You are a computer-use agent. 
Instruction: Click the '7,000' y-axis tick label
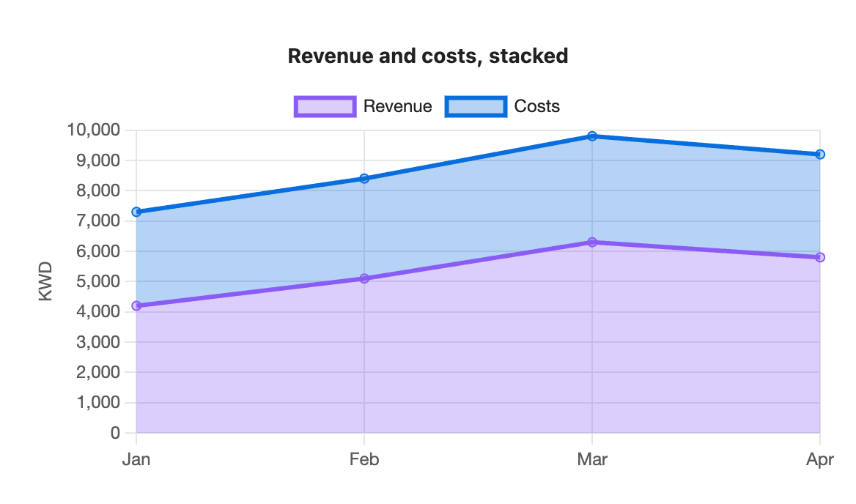[97, 221]
